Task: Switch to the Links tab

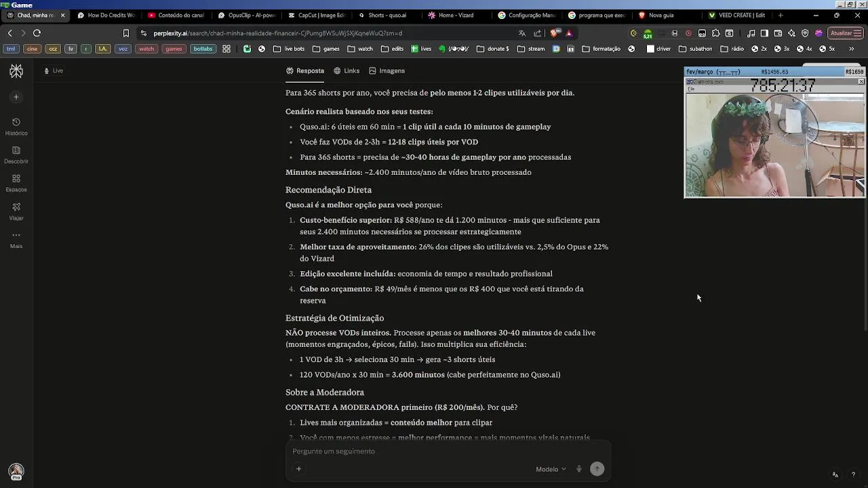Action: click(347, 70)
